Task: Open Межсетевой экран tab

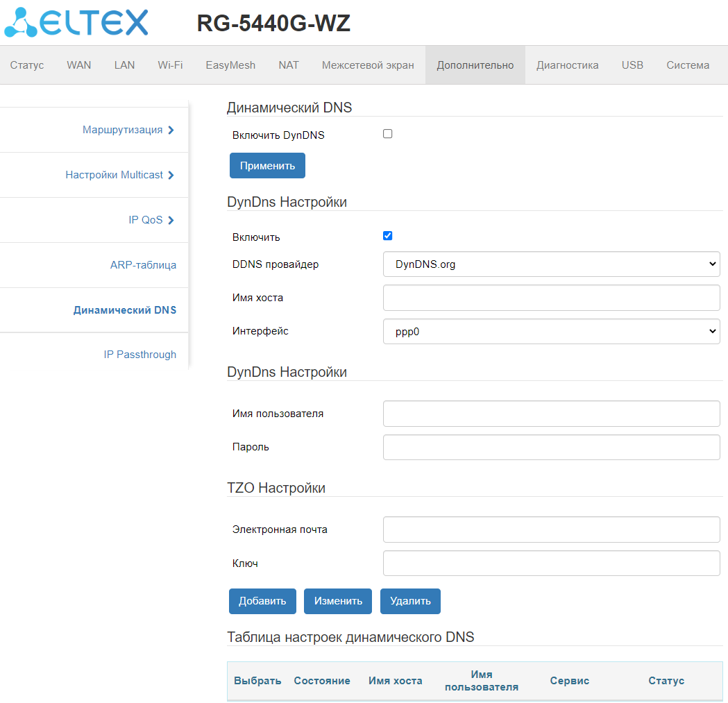Action: pyautogui.click(x=368, y=65)
